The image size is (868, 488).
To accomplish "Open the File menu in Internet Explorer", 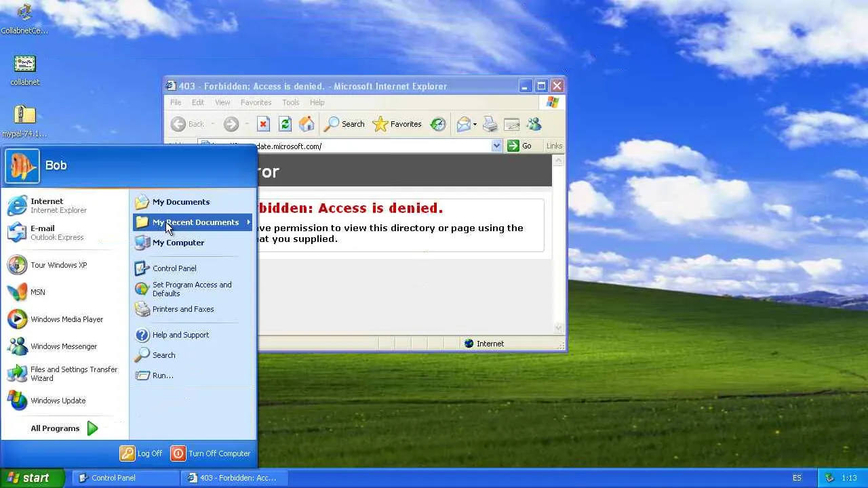I will (x=176, y=102).
